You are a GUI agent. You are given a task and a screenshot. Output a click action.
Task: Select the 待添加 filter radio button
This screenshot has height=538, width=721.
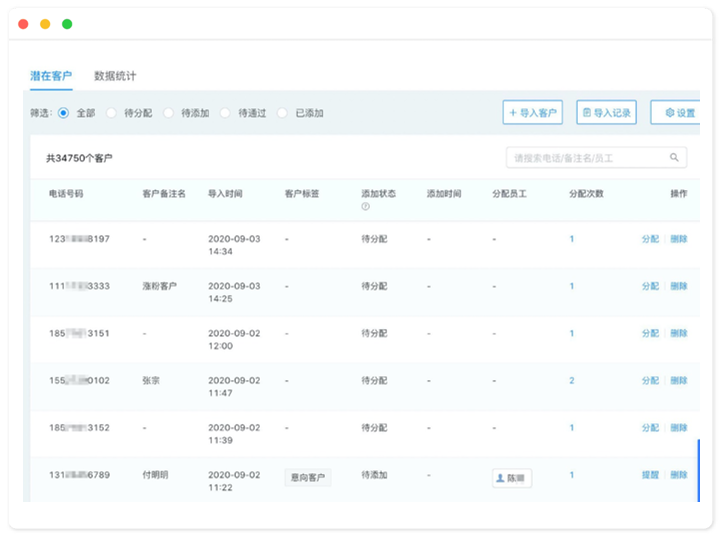point(169,113)
